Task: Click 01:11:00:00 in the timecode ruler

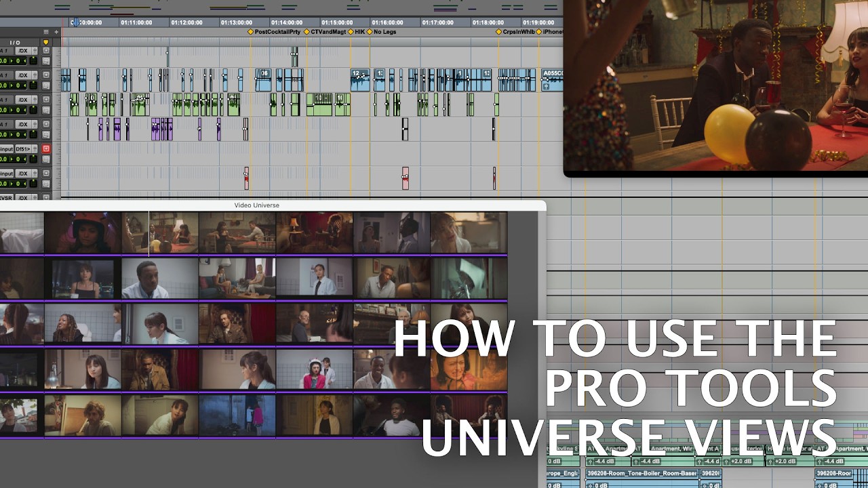Action: pos(136,22)
